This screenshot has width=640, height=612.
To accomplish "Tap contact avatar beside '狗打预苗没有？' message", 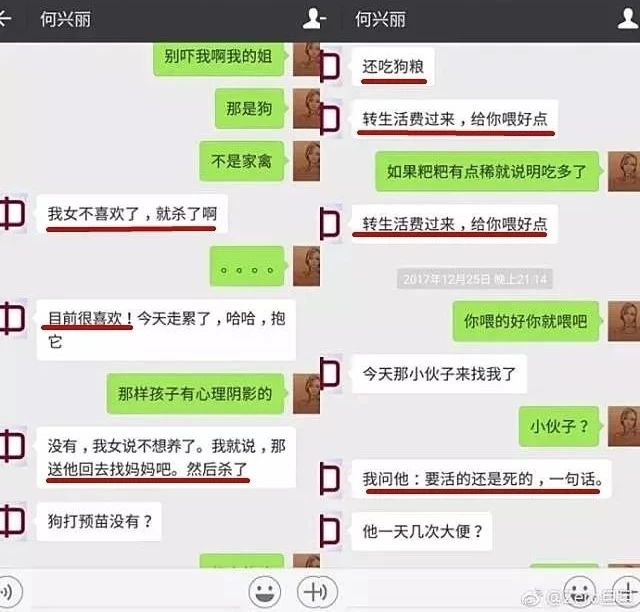I will point(13,521).
